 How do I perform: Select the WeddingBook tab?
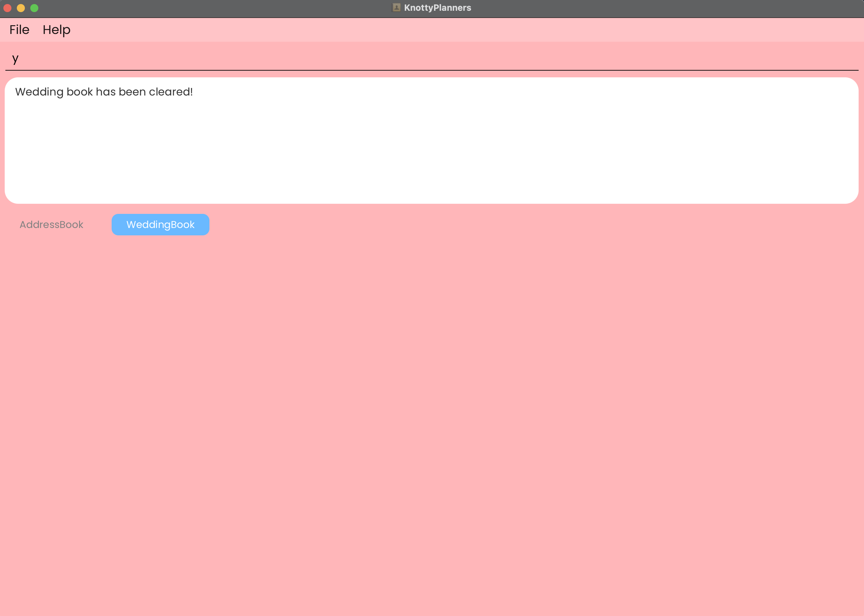pyautogui.click(x=160, y=225)
